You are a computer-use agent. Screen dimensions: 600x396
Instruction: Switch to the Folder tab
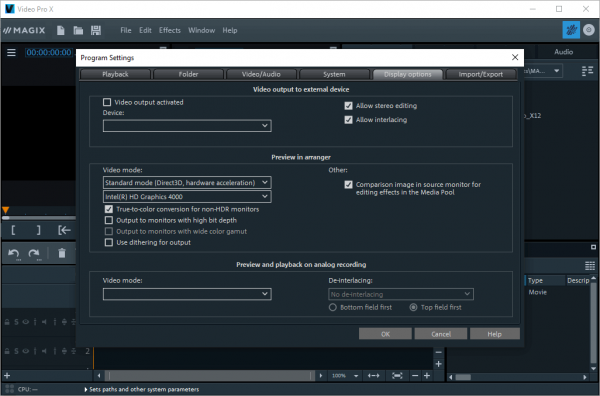188,74
